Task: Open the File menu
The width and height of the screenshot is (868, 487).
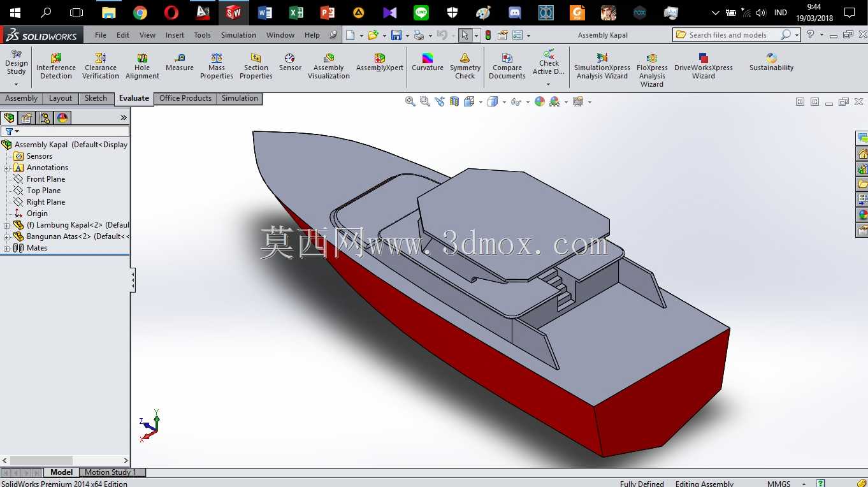Action: tap(101, 35)
